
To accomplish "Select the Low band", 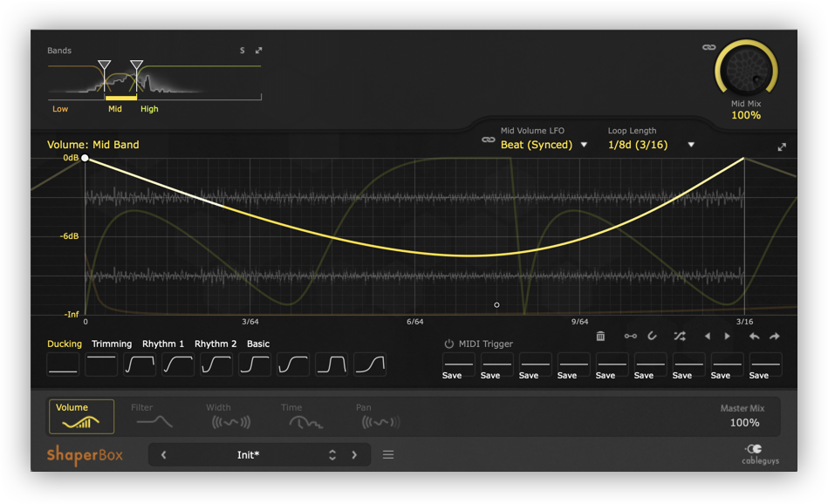I will point(60,109).
